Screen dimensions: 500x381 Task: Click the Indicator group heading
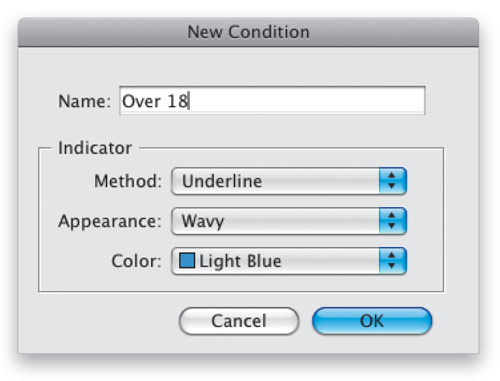click(95, 148)
